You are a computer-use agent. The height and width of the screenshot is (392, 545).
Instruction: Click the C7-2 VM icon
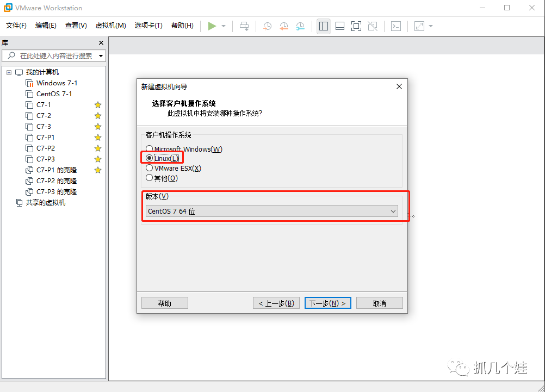click(x=29, y=116)
